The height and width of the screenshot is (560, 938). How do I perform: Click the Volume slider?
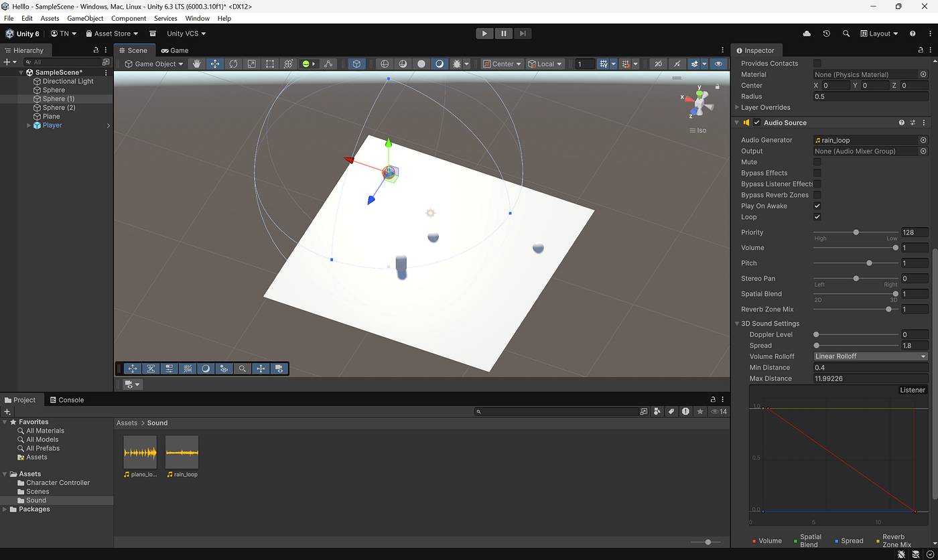[856, 248]
